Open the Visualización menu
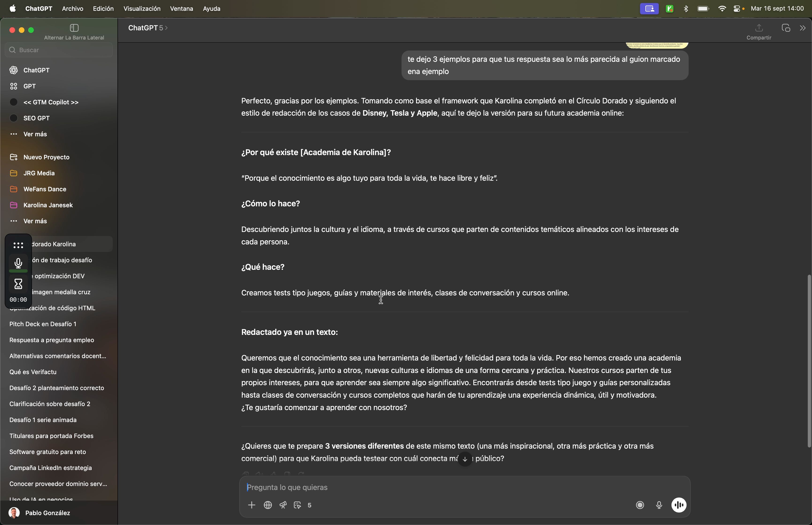The height and width of the screenshot is (525, 812). (142, 9)
